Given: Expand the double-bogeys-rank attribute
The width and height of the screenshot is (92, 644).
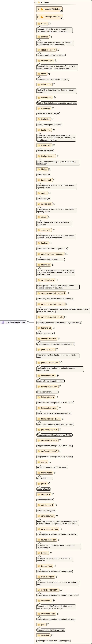Looking at the screenshot, I should click(61, 590).
